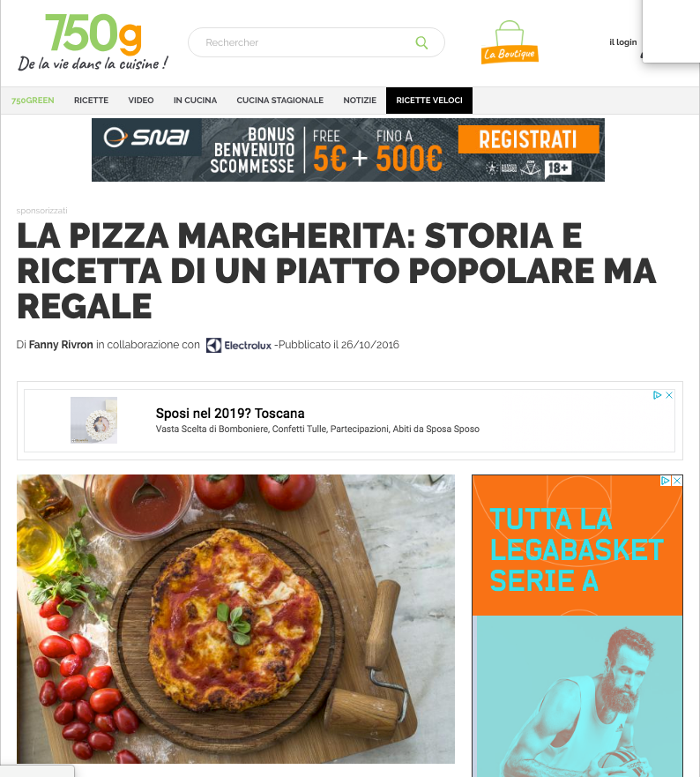Viewport: 700px width, 777px height.
Task: Open the RICETTE menu
Action: point(91,101)
